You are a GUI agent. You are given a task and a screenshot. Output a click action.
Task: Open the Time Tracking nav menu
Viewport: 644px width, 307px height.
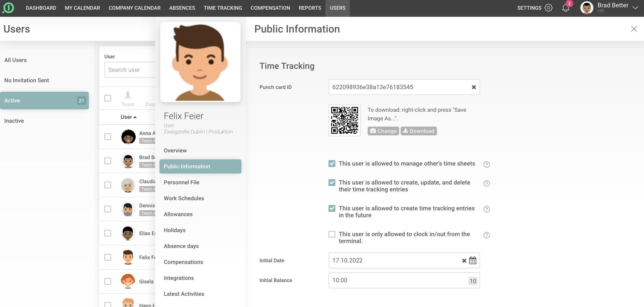222,8
